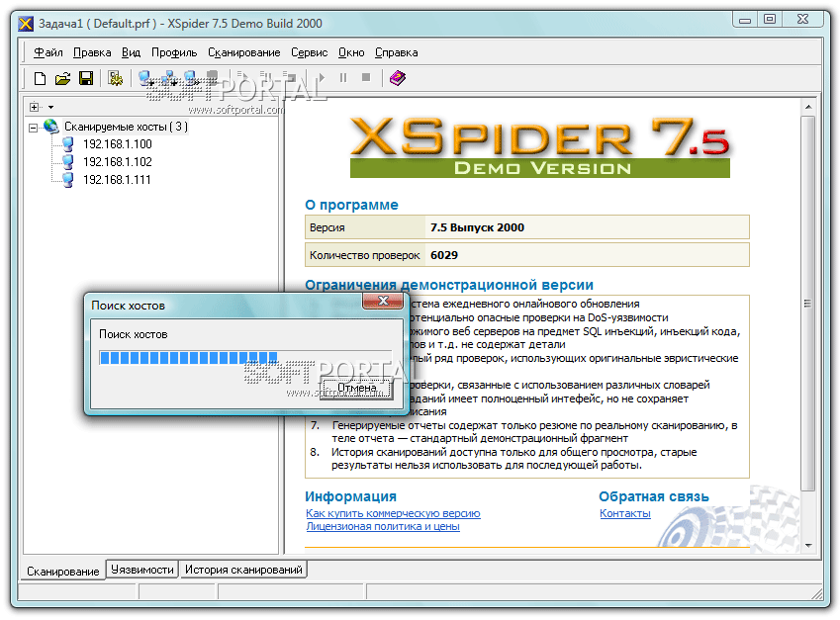Image resolution: width=840 pixels, height=620 pixels.
Task: Save the task with the floppy disk icon
Action: pos(86,79)
